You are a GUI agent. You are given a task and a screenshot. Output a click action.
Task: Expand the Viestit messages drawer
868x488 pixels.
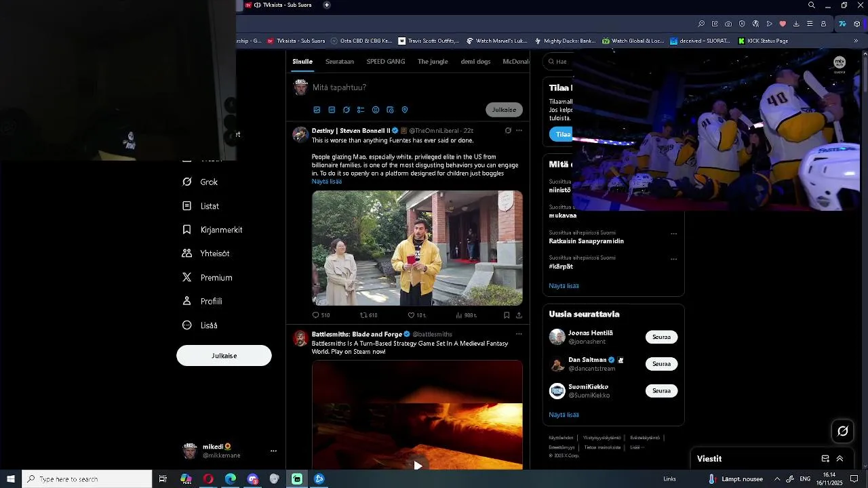click(x=840, y=459)
